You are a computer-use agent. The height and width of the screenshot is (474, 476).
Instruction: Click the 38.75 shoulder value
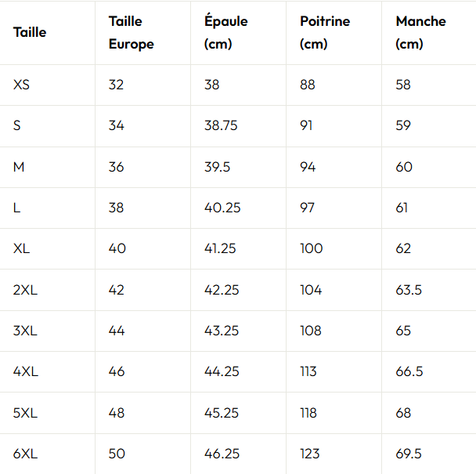[221, 125]
